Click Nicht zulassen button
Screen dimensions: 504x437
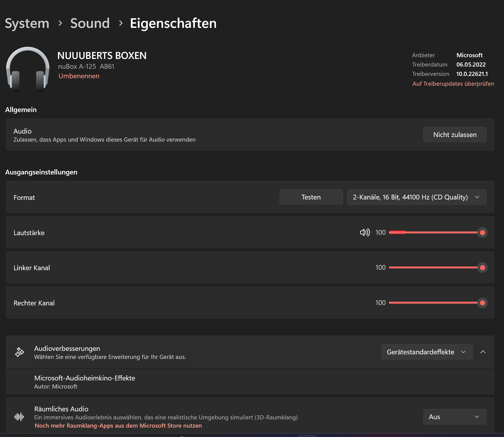coord(454,135)
